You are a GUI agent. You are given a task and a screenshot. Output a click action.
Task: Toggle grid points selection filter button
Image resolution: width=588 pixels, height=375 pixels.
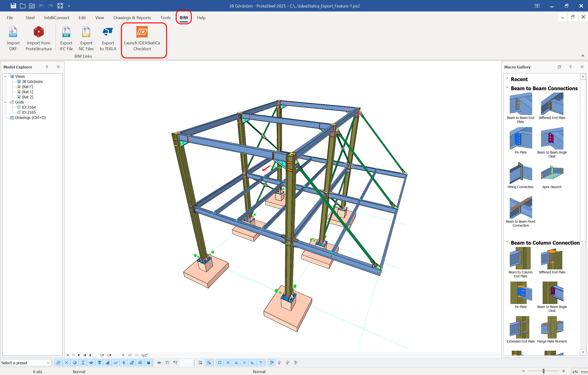58,363
